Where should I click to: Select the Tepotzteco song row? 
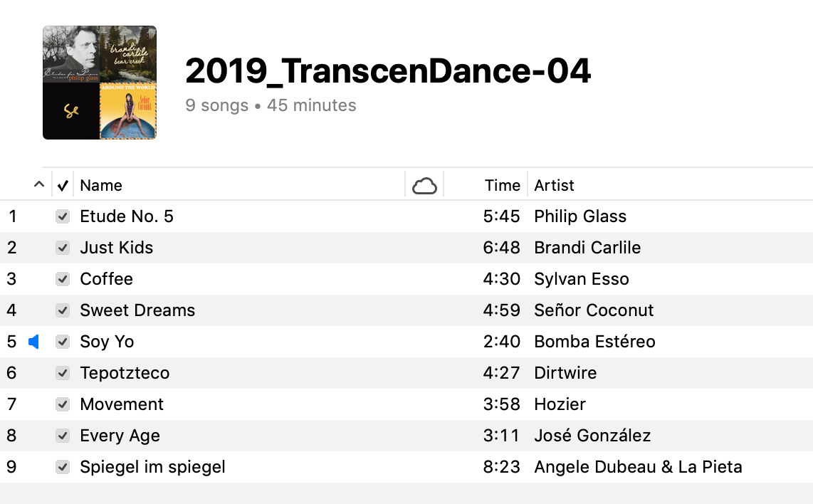click(406, 373)
